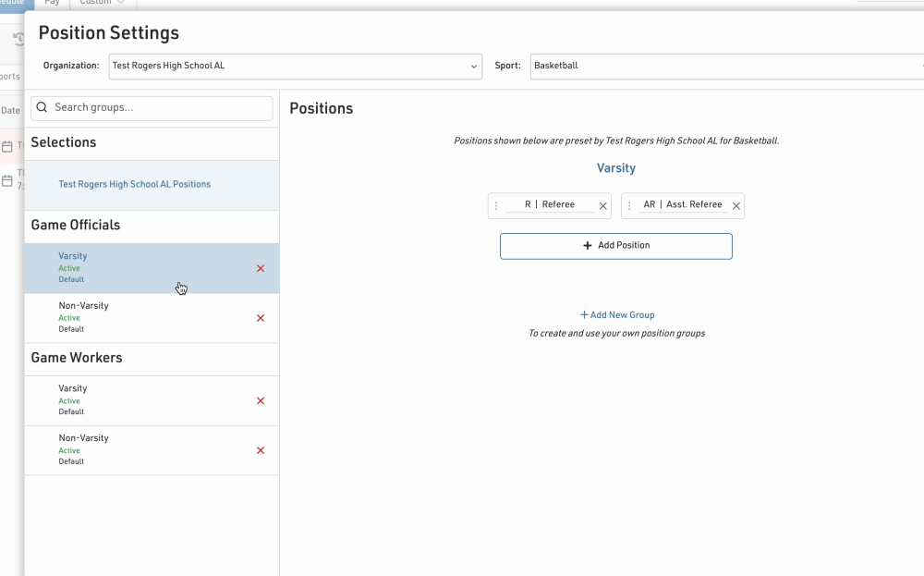Click the Add Position button
The image size is (924, 576).
click(x=615, y=246)
